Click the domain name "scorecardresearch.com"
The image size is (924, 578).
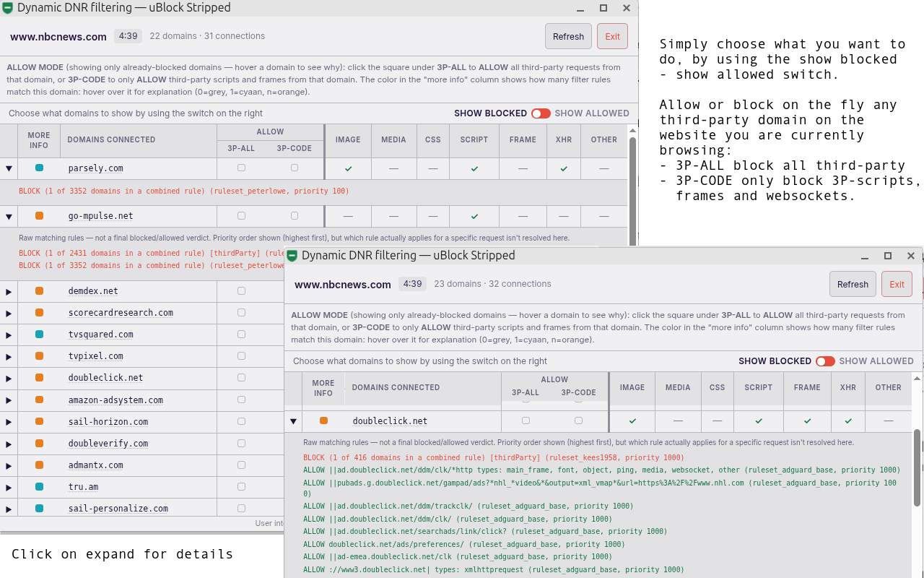[x=121, y=313]
